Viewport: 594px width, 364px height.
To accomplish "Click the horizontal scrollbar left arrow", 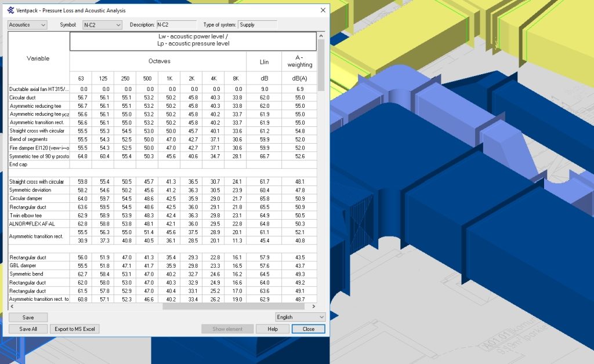I will click(12, 305).
